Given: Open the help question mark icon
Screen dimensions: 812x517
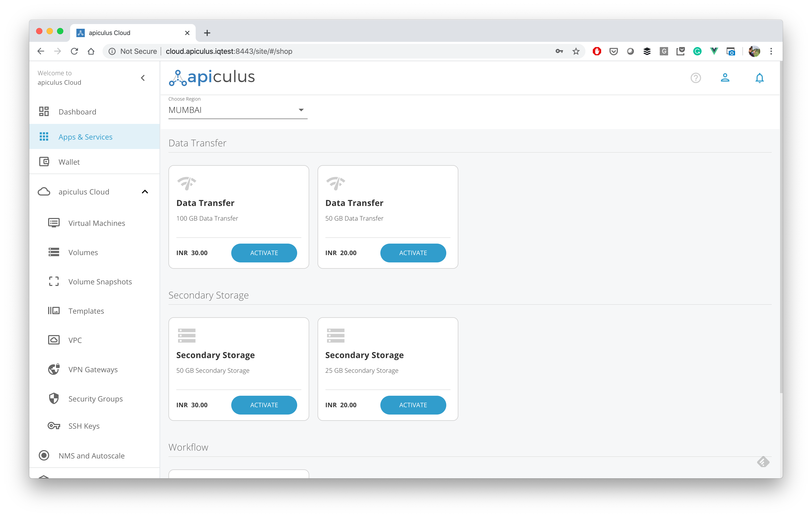Looking at the screenshot, I should (x=695, y=78).
